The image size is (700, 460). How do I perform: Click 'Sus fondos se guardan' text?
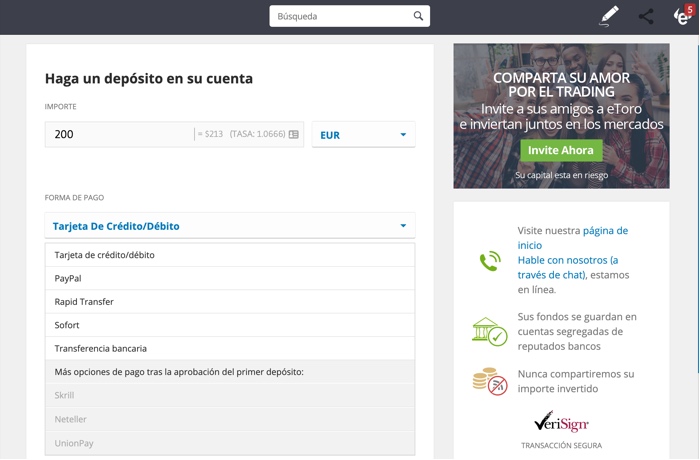(577, 331)
